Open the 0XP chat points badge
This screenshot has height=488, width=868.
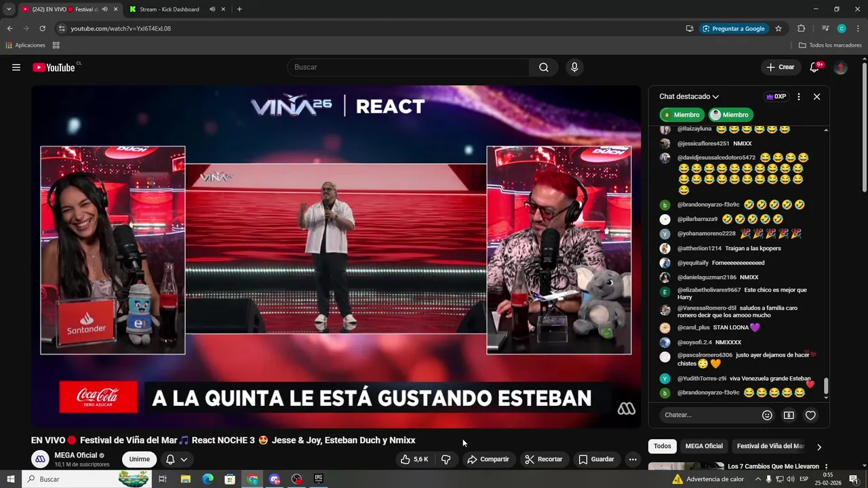(776, 97)
